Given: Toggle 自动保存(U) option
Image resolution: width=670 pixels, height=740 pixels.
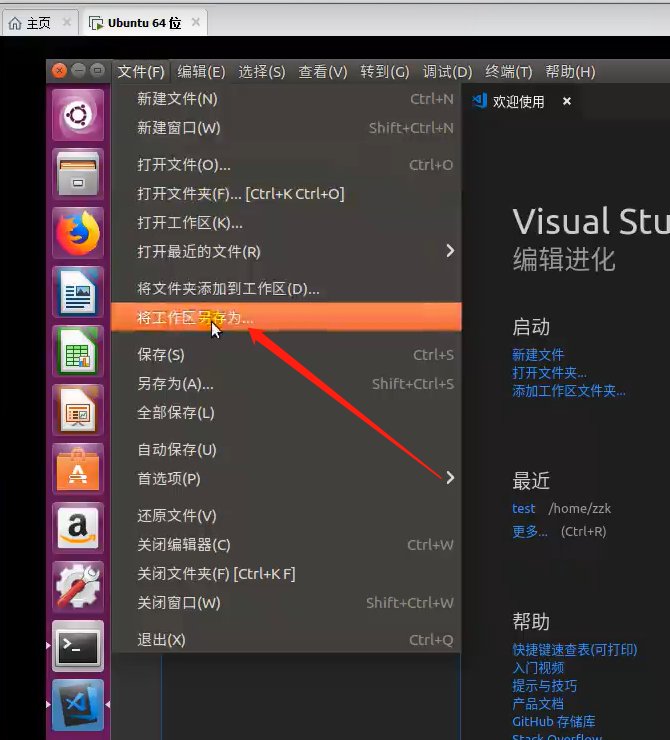Looking at the screenshot, I should [x=286, y=450].
